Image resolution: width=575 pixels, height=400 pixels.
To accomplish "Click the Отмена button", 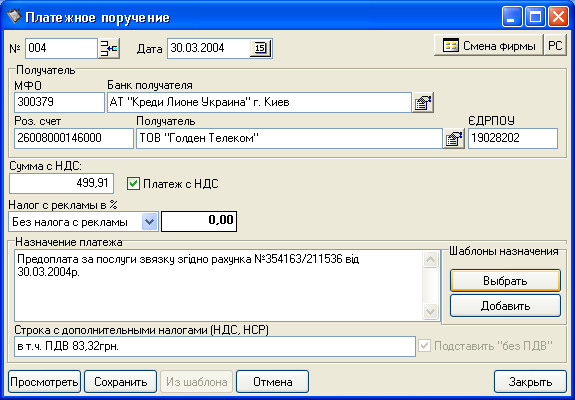I will click(x=272, y=382).
